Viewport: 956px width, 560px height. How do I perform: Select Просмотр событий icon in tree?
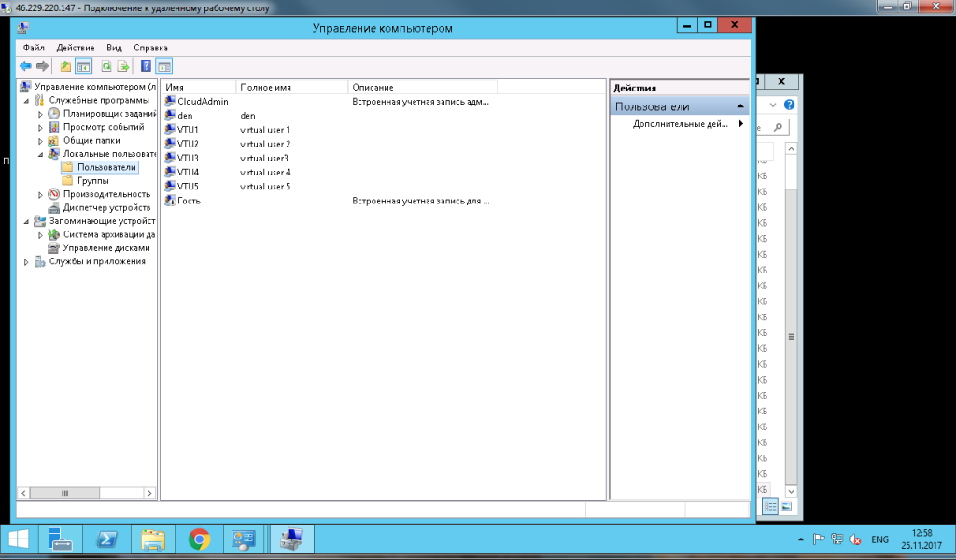tap(53, 127)
